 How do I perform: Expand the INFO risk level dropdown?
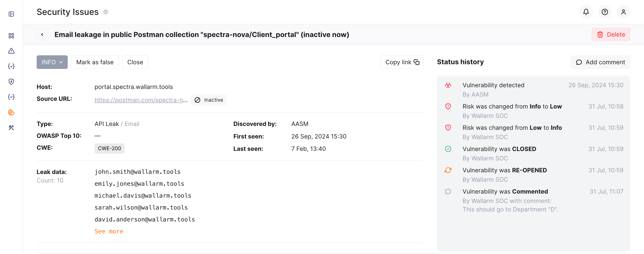(x=52, y=62)
